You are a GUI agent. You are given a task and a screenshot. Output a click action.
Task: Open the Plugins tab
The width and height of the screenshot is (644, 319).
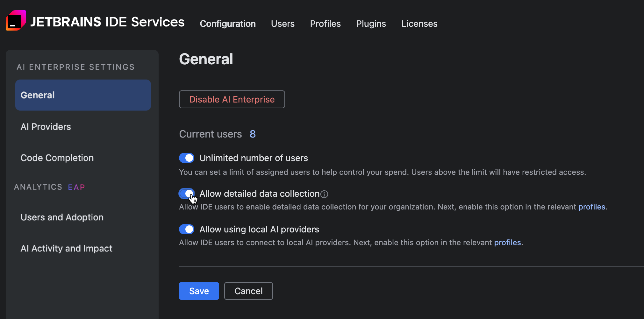(x=371, y=24)
